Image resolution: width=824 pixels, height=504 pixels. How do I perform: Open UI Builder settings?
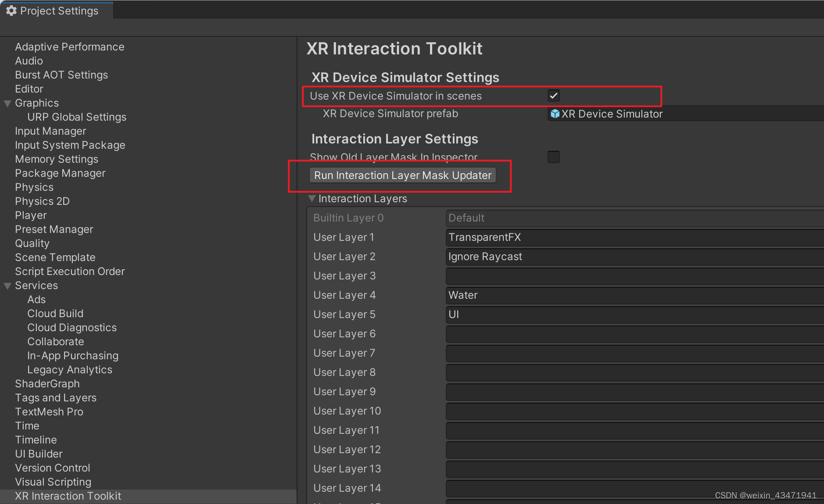[39, 454]
